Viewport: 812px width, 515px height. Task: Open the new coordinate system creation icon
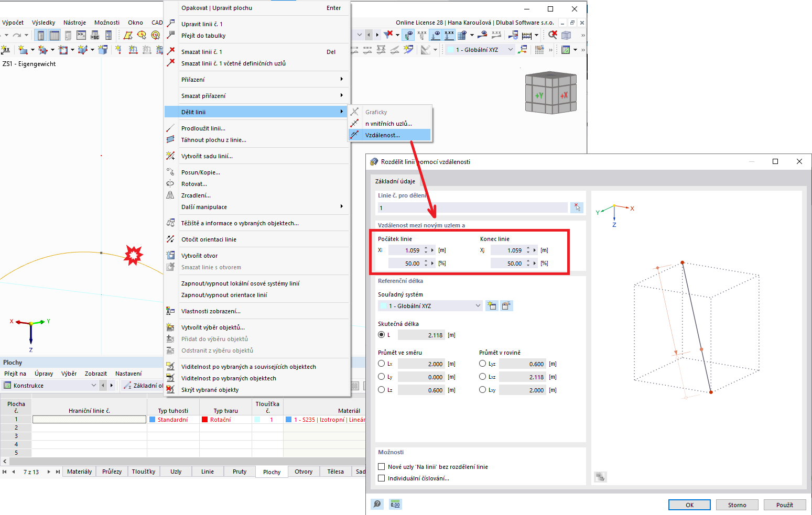(492, 305)
